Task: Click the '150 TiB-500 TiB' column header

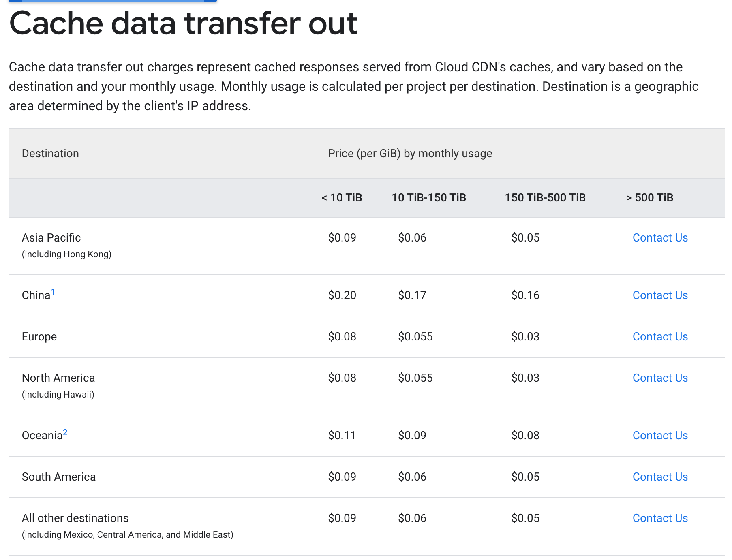Action: pos(545,198)
